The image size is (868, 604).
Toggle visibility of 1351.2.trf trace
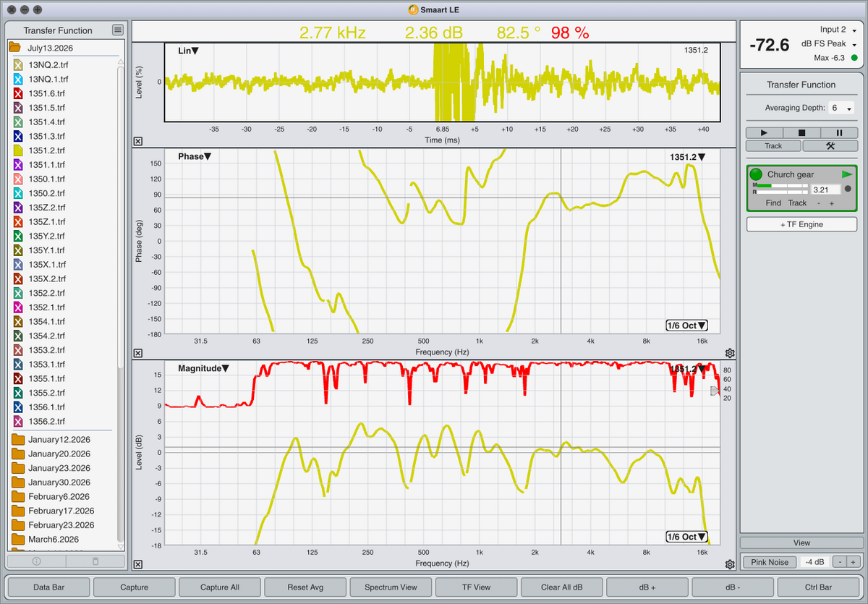click(x=19, y=150)
